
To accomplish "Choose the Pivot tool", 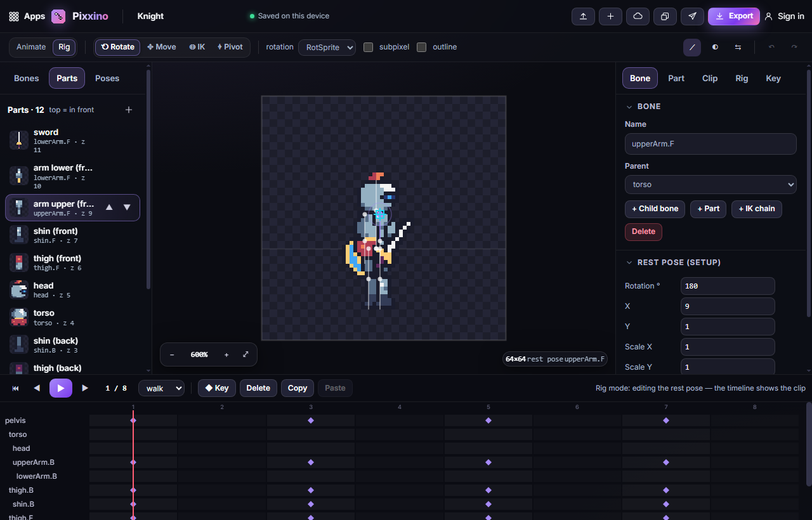I will 230,47.
